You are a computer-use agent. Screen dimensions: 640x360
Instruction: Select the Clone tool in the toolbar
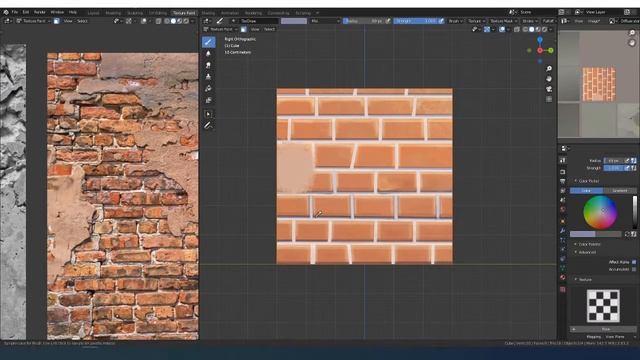(x=209, y=77)
